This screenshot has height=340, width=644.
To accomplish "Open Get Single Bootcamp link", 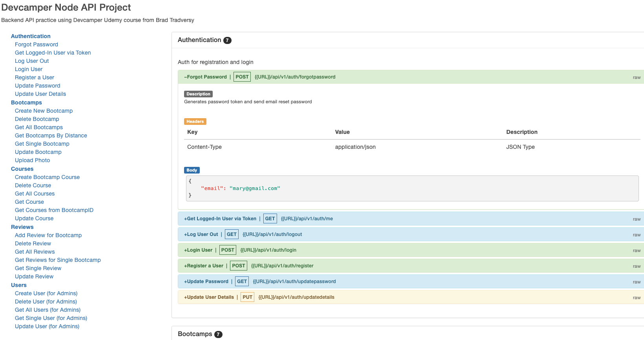I will tap(42, 144).
